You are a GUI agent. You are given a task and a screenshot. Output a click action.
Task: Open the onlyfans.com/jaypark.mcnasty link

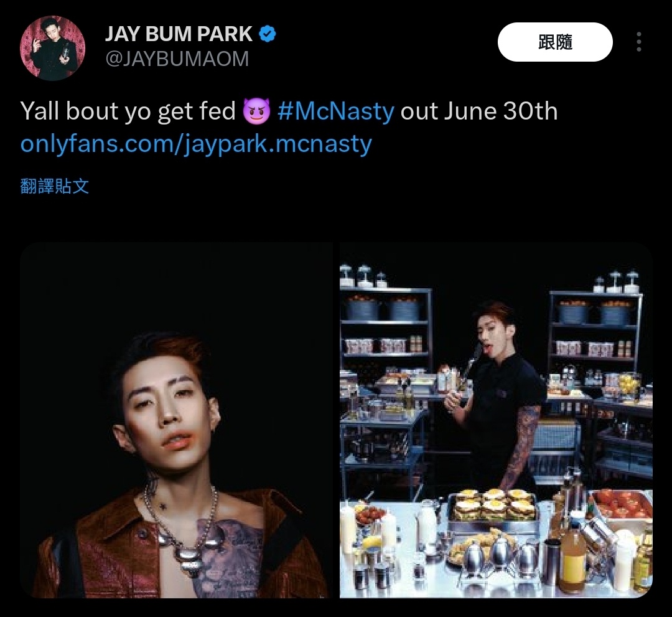pyautogui.click(x=196, y=144)
